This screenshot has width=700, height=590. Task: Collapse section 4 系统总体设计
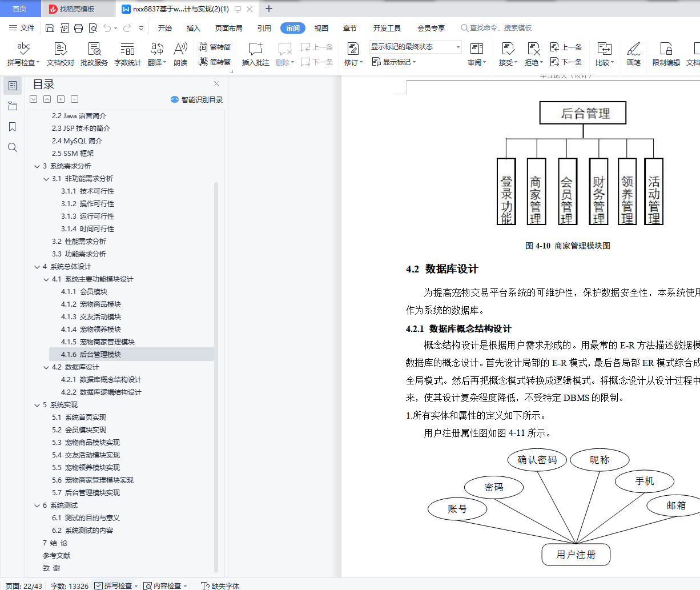[x=37, y=267]
